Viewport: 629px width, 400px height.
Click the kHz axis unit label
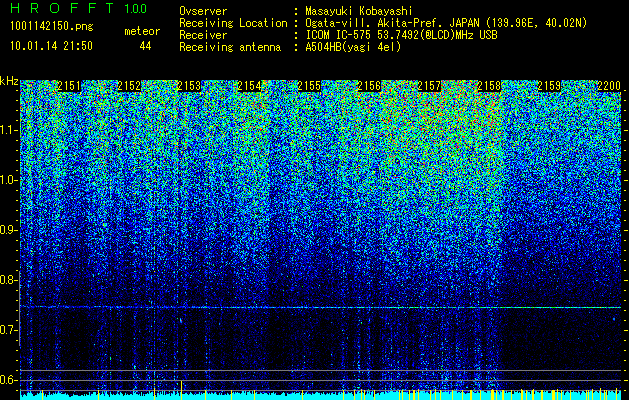pos(9,81)
